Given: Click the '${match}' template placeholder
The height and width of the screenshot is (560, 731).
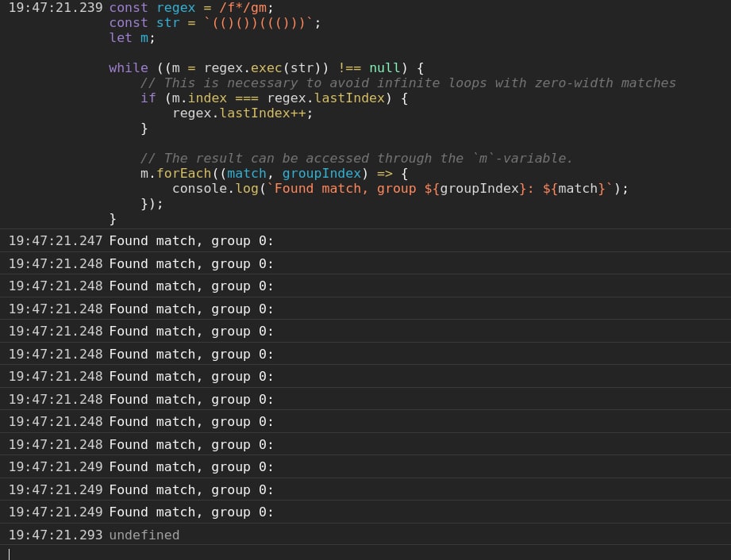Looking at the screenshot, I should (x=574, y=189).
